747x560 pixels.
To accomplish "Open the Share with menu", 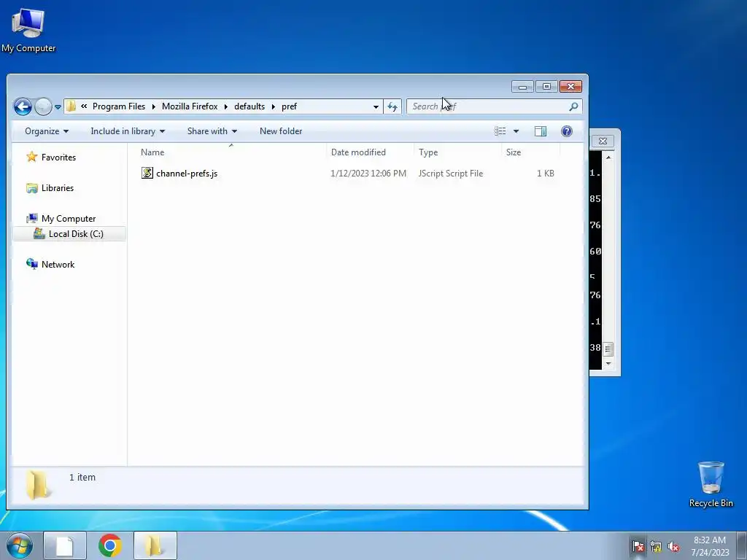I will (x=212, y=131).
